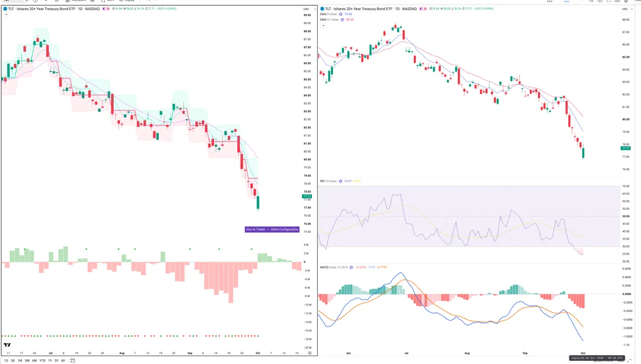Open symbol info icon on right TLT chart
The height and width of the screenshot is (364, 641).
click(322, 9)
